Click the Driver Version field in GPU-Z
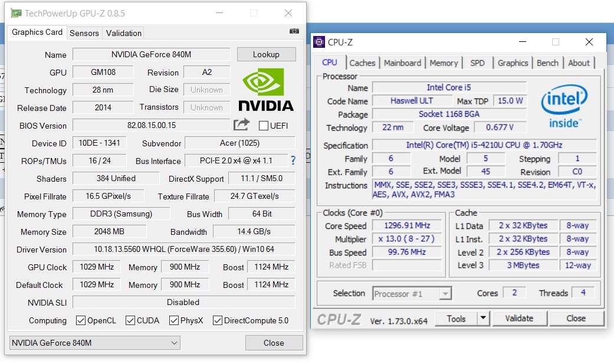 pos(184,249)
